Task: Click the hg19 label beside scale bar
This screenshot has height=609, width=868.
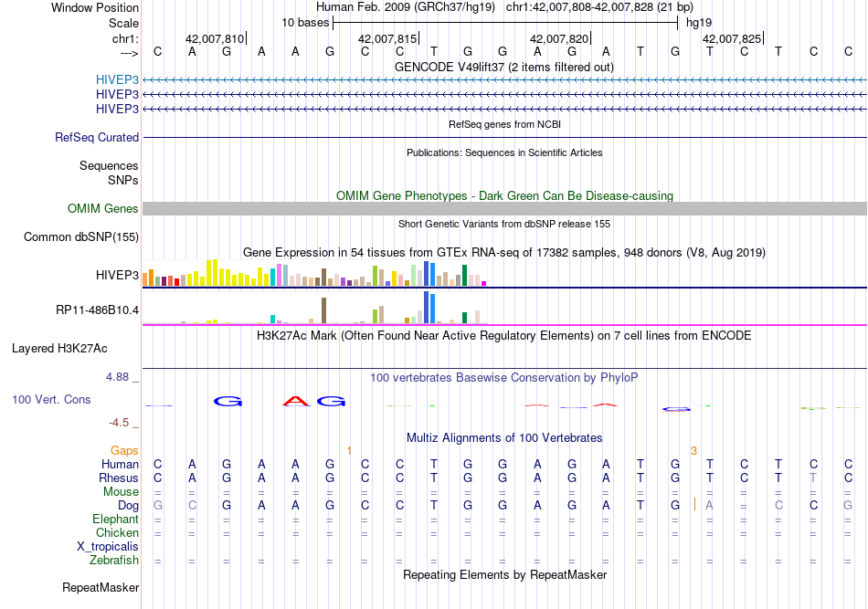Action: pos(699,23)
